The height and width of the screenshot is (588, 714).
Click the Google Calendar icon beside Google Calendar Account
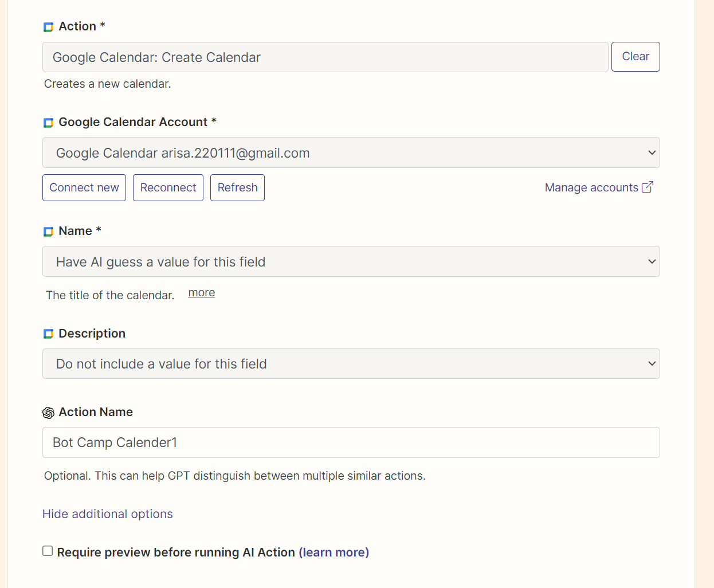coord(48,123)
